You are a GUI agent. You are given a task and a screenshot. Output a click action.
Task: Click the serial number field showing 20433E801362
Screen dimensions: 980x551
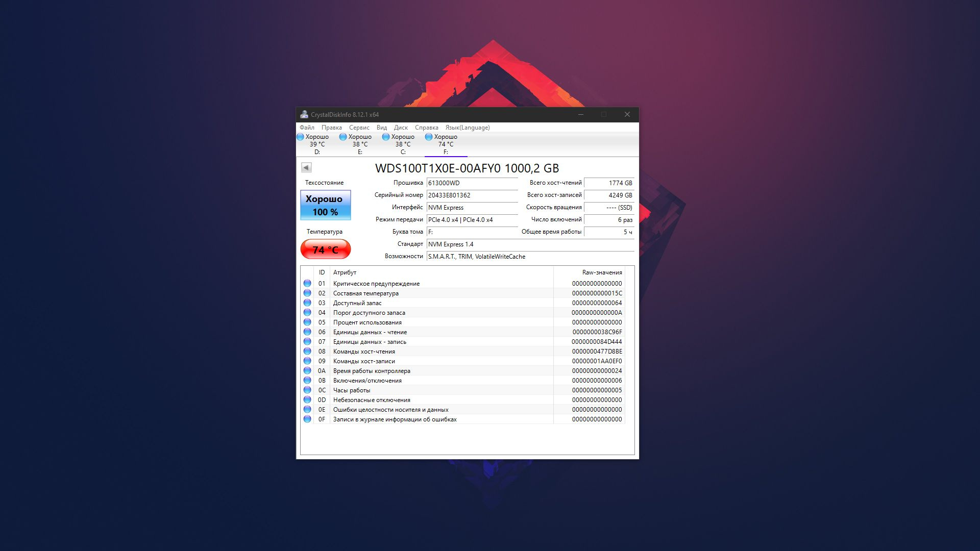(x=472, y=195)
